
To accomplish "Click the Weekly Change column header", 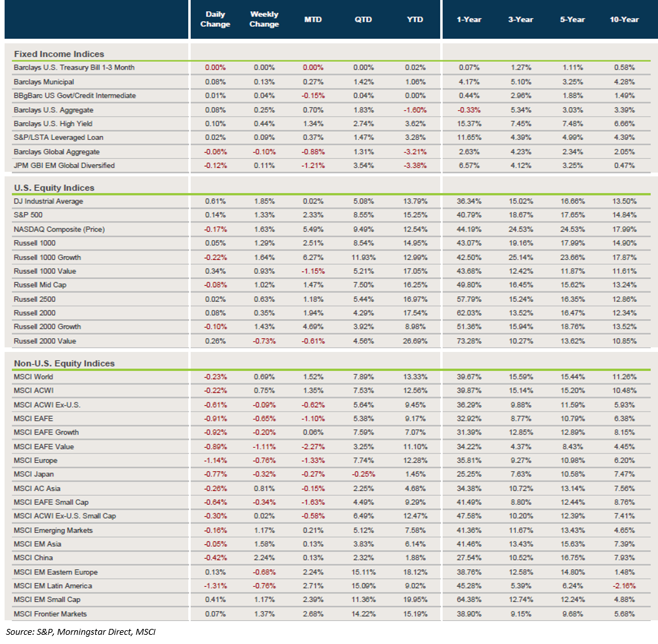I will pos(264,19).
